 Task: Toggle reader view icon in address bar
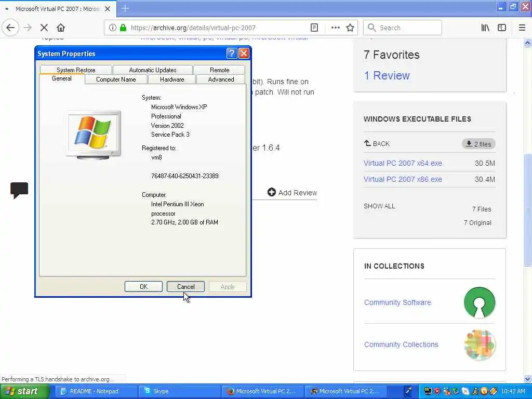[314, 28]
